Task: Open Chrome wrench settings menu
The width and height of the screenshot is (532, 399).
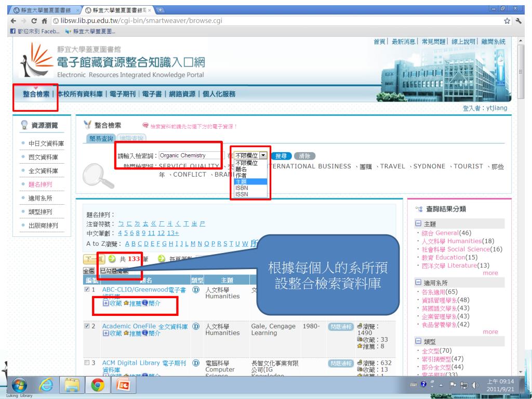Action: click(x=518, y=21)
